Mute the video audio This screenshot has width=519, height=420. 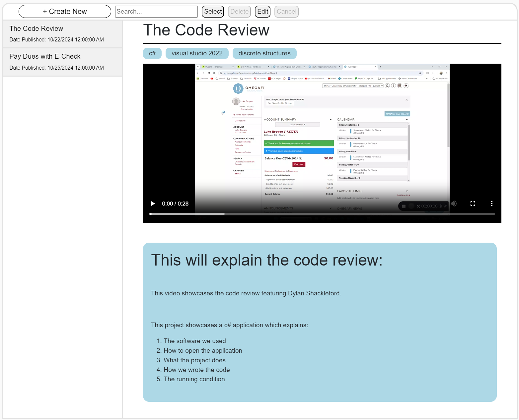454,204
